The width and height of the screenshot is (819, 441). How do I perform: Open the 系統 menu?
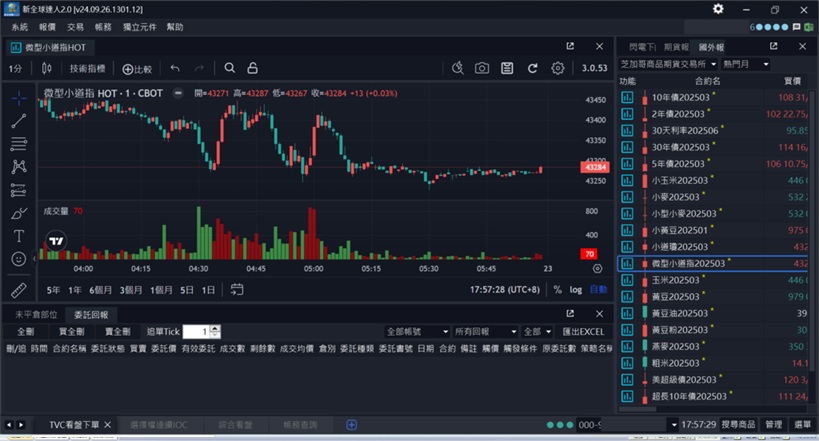pos(20,27)
